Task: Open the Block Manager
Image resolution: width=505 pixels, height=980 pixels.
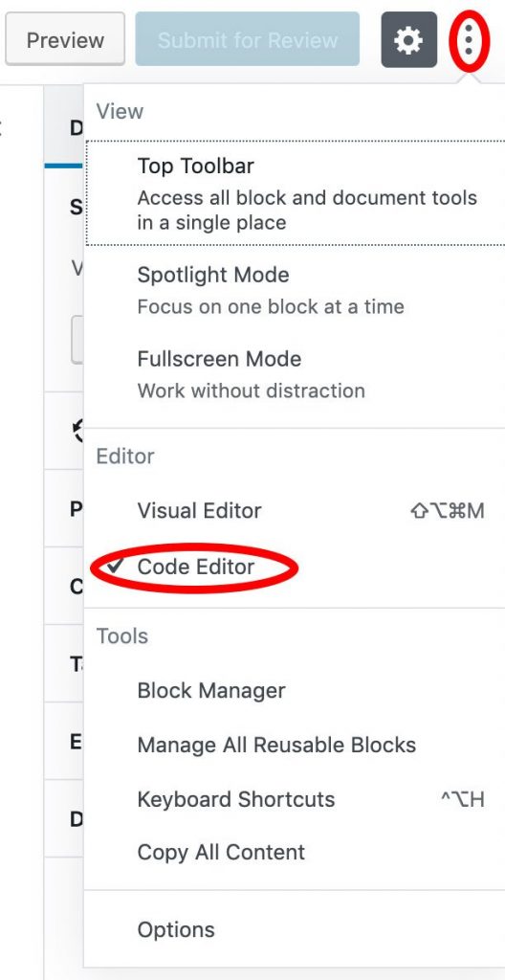Action: [295, 691]
